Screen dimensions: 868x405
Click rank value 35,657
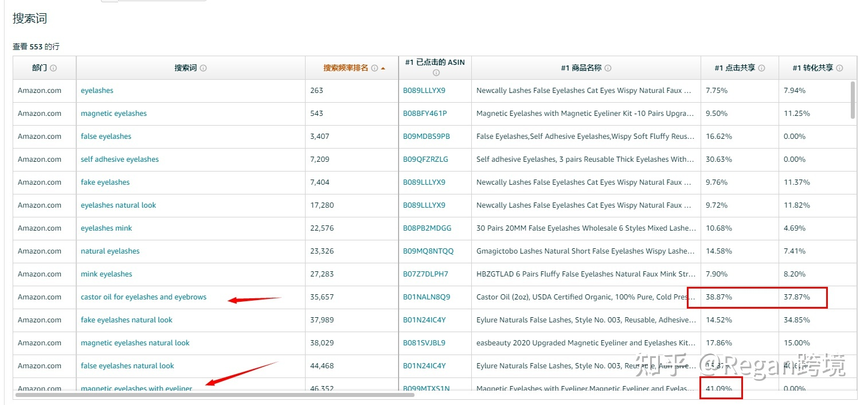click(x=322, y=297)
